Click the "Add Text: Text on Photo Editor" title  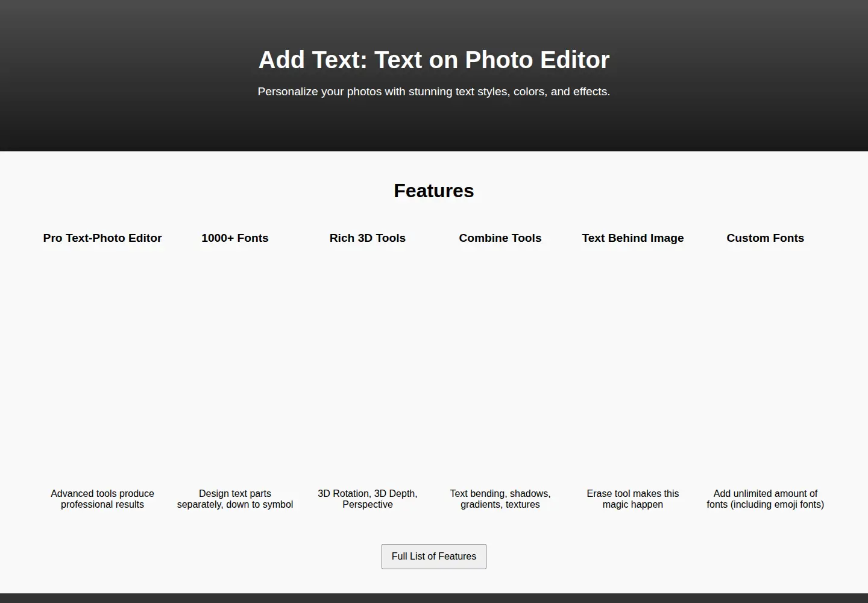point(434,60)
